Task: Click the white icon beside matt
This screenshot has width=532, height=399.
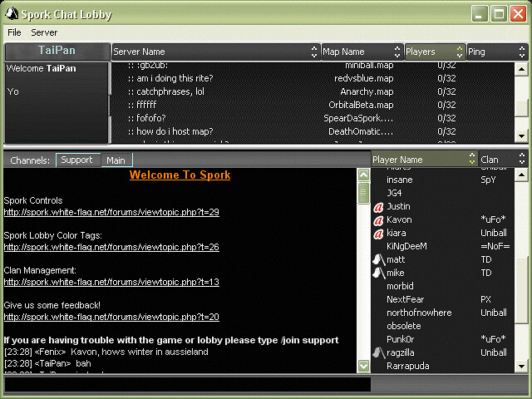Action: [x=377, y=260]
